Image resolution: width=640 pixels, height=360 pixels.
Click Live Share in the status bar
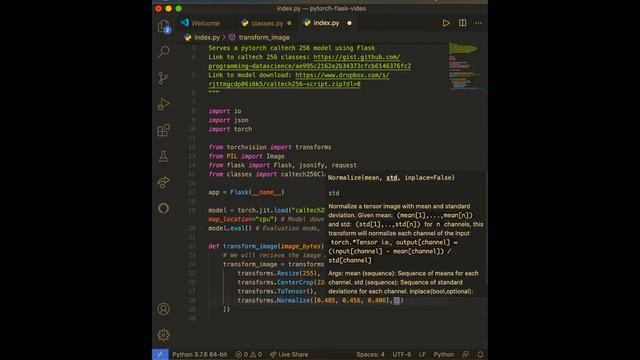[289, 354]
